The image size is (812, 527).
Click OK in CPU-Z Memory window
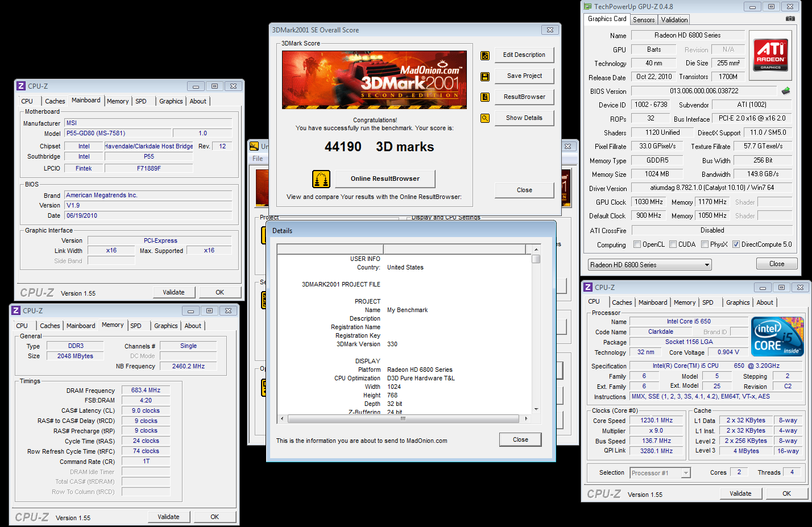click(215, 517)
